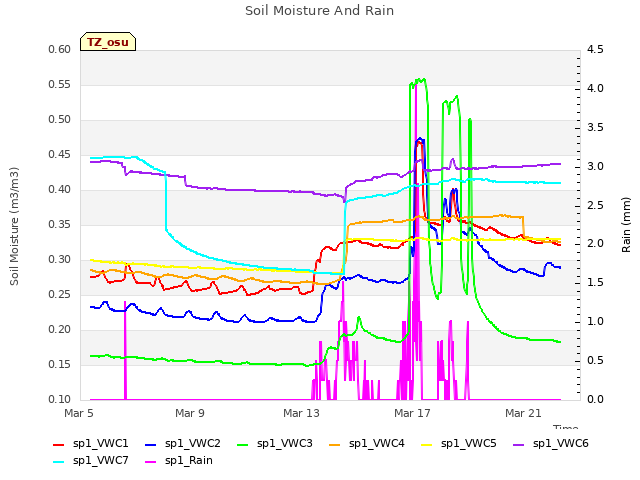Click the 0.45 soil moisture axis value
The width and height of the screenshot is (640, 480).
coord(60,154)
